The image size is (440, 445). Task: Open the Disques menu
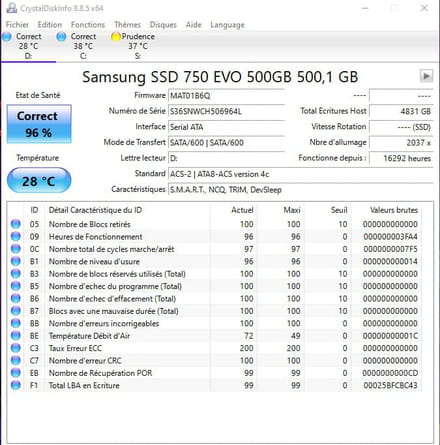(163, 25)
